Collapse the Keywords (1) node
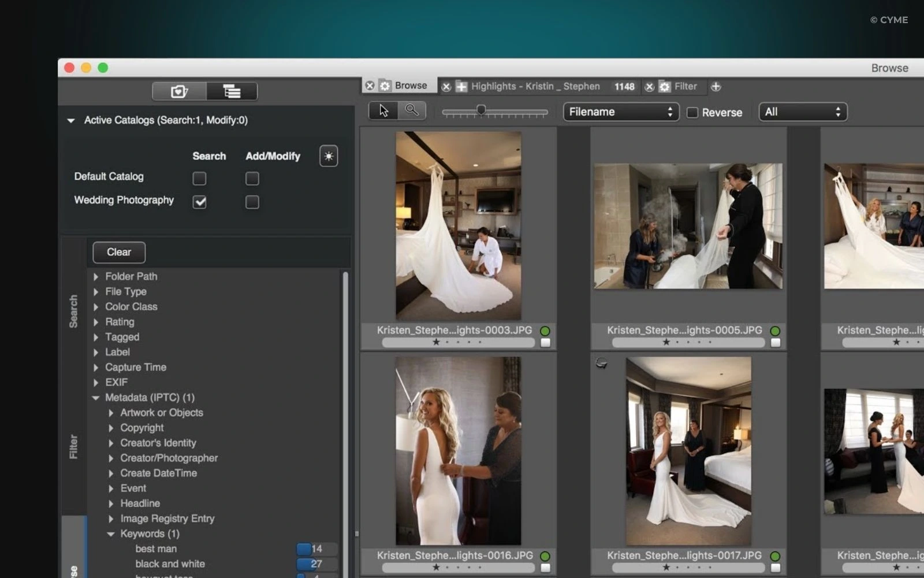Screen dimensions: 924x578 pos(111,534)
